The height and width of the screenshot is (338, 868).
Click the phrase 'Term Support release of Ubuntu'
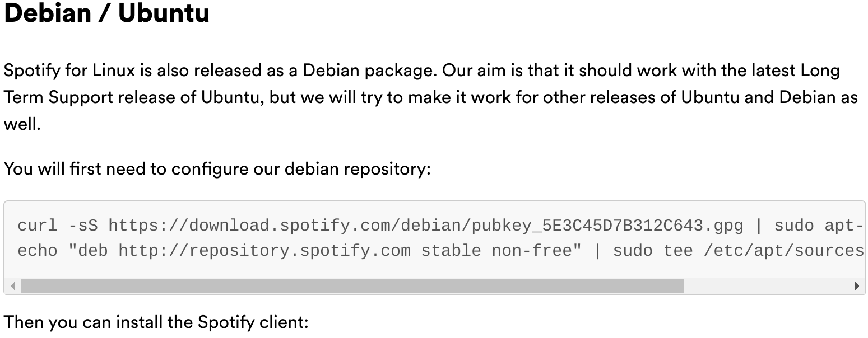pyautogui.click(x=133, y=97)
